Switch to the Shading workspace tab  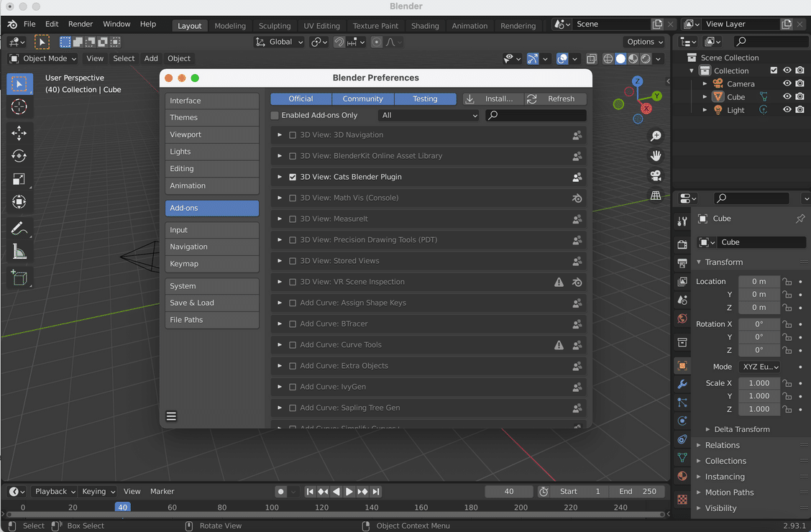(x=424, y=25)
